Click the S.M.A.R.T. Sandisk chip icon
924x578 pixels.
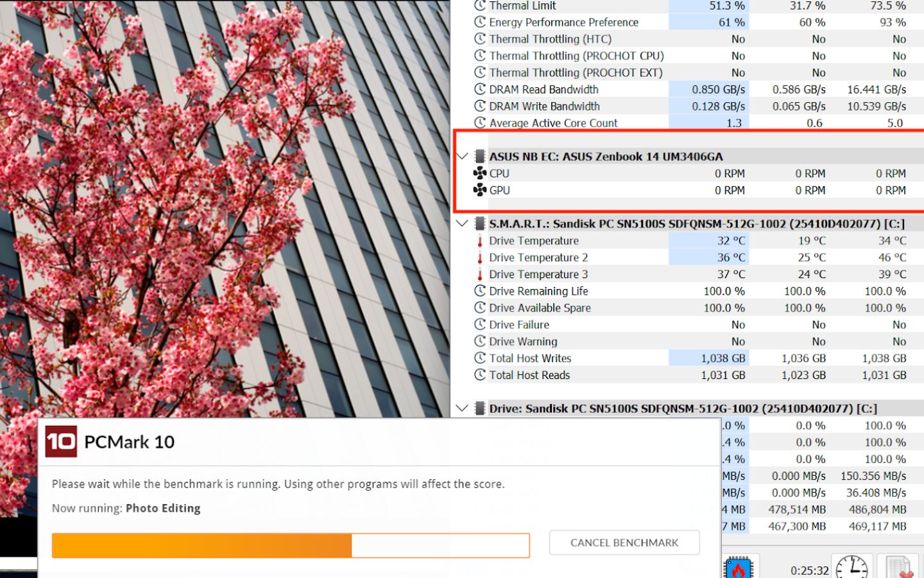[479, 223]
